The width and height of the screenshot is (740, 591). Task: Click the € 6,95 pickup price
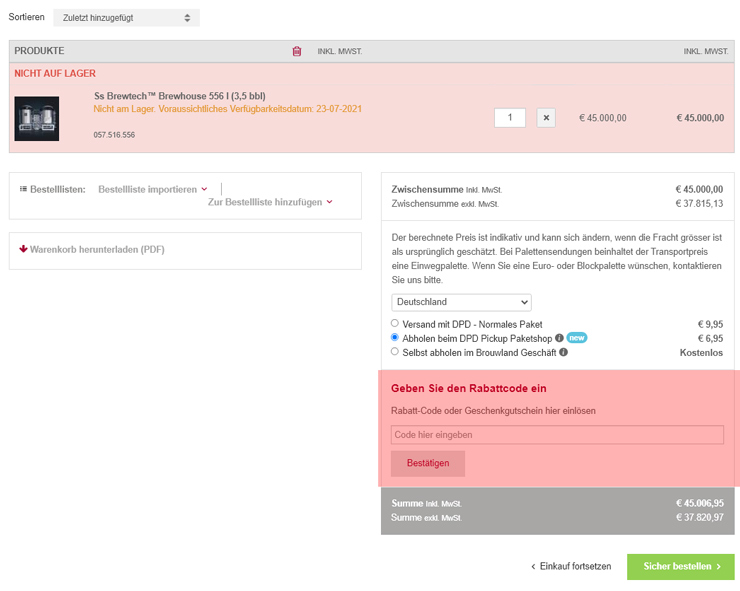(710, 338)
